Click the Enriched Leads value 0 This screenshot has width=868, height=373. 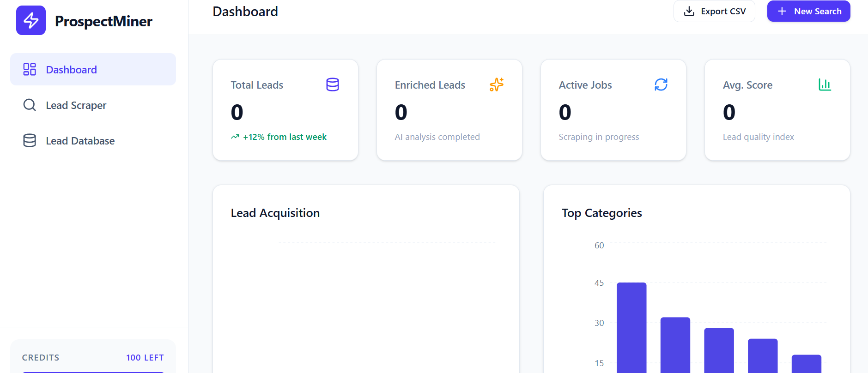click(401, 112)
